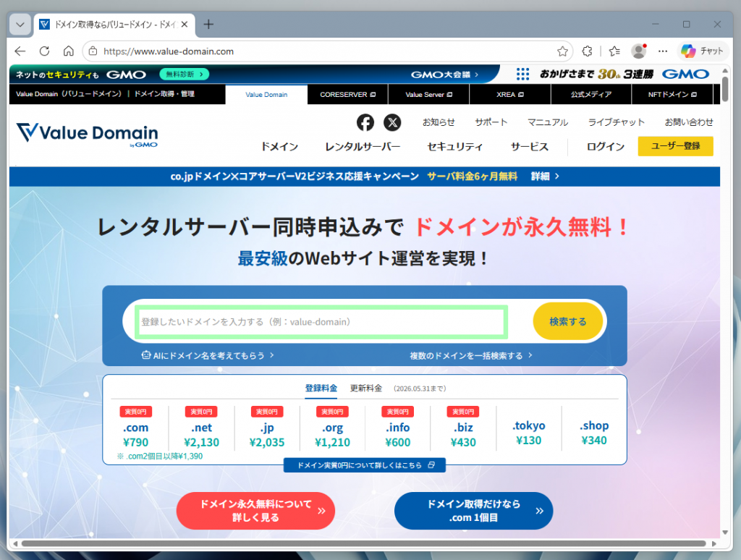This screenshot has width=741, height=560.
Task: Click the scrollbar down arrow
Action: click(725, 533)
